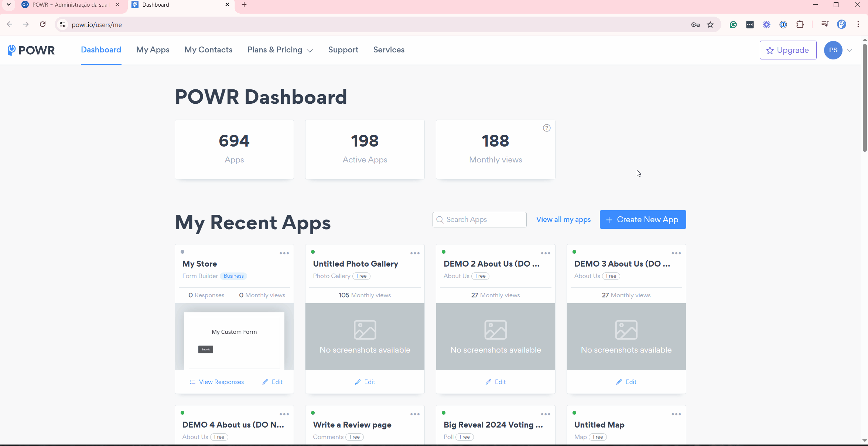
Task: Click DEMO 2 About Us screenshot placeholder
Action: (496, 337)
